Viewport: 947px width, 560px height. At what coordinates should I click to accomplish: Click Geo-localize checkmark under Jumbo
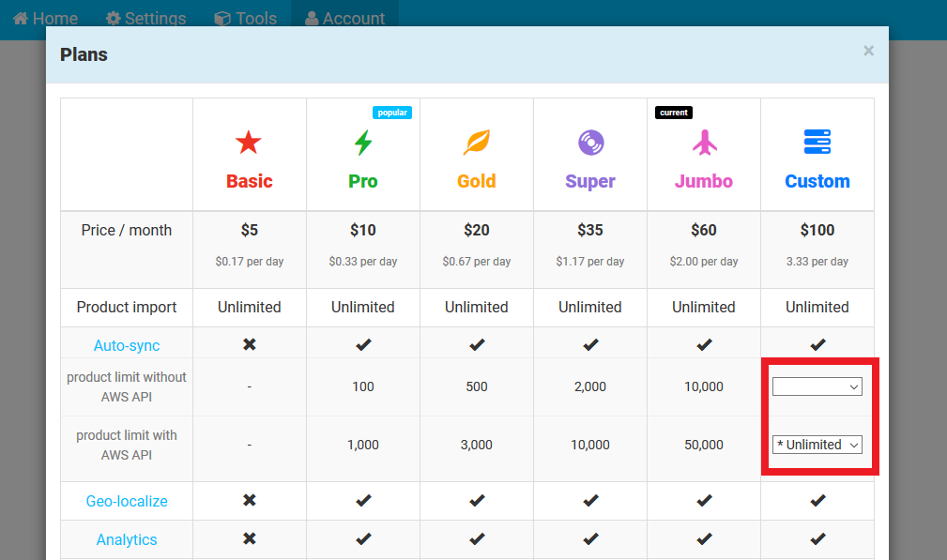(704, 500)
